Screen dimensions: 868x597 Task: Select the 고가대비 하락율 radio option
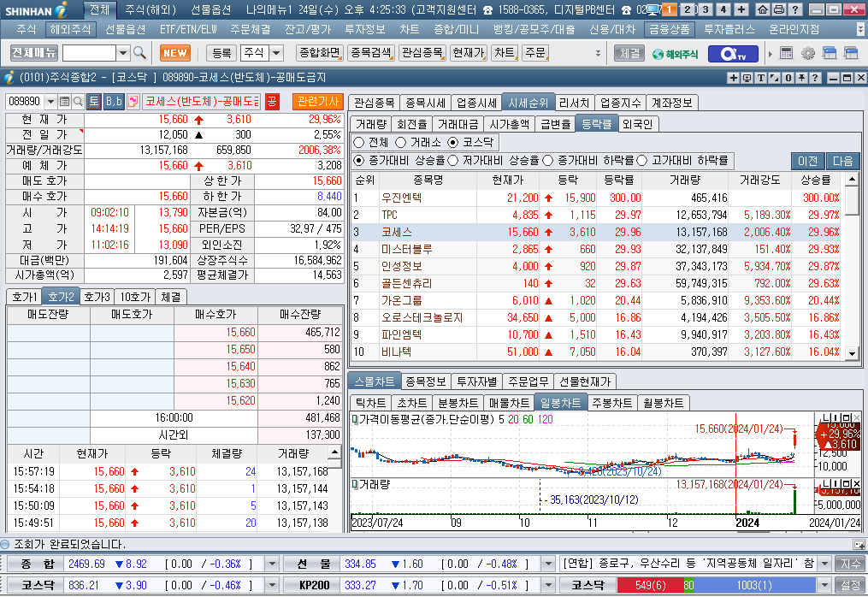pos(642,161)
